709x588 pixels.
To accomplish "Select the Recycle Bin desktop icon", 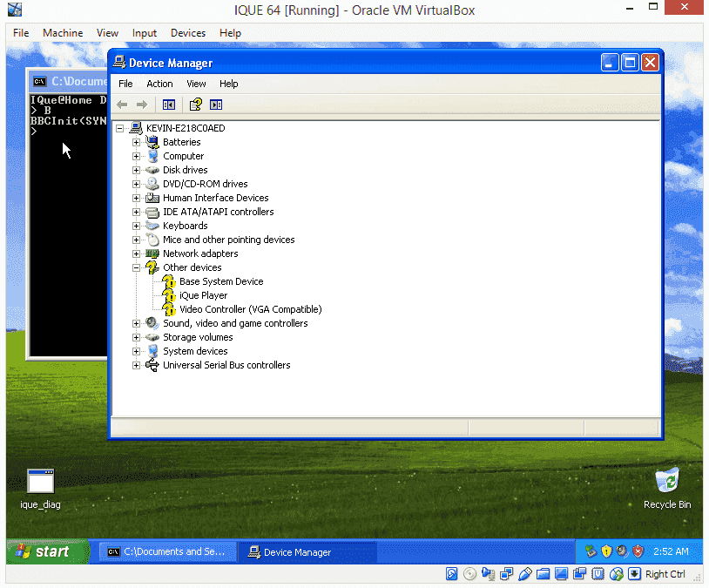I will point(667,480).
